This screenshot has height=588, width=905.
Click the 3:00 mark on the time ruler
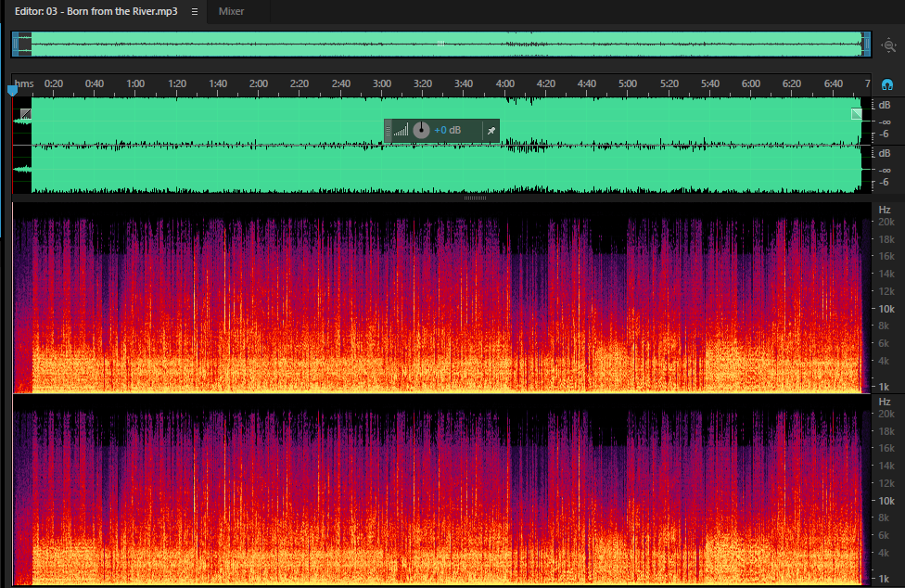coord(381,83)
